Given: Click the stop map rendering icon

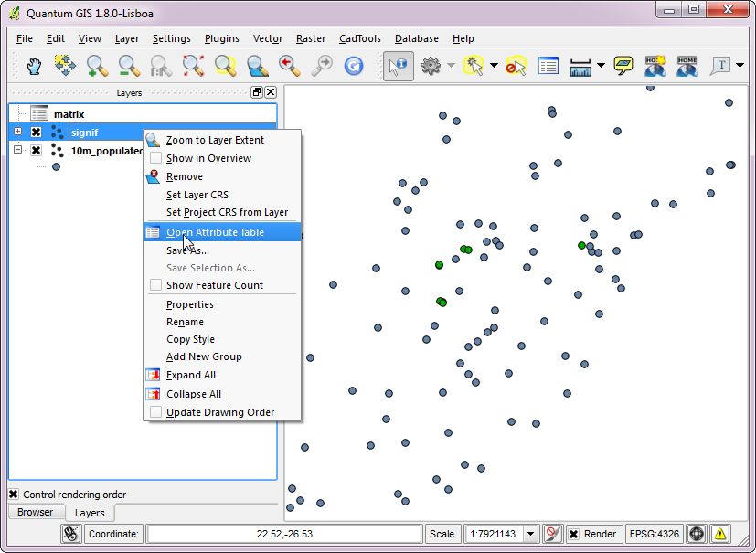Looking at the screenshot, I should point(552,534).
